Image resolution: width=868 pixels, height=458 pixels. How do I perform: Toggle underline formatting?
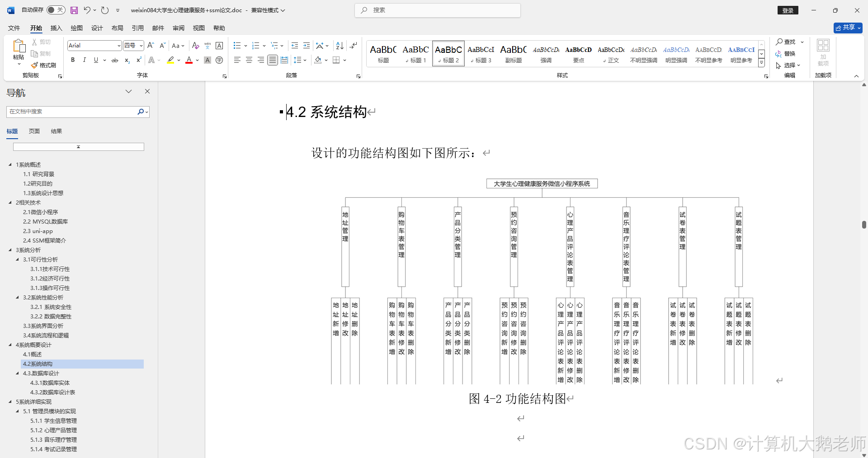[x=96, y=60]
